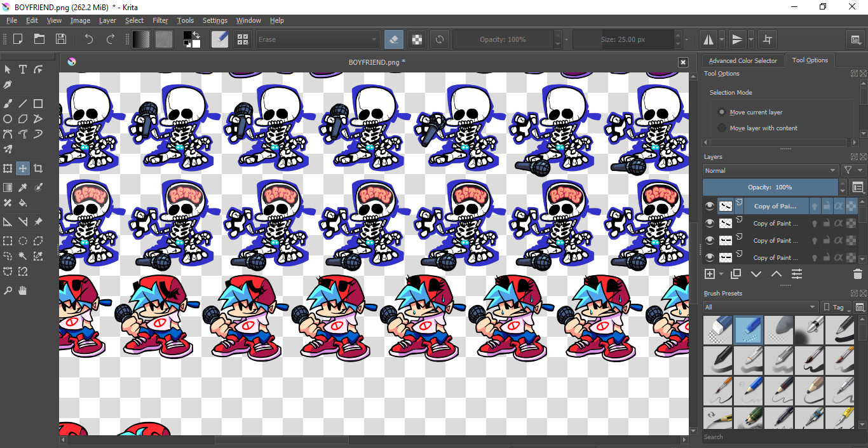Toggle horizontal mirror tool
Image resolution: width=868 pixels, height=448 pixels.
tap(708, 39)
